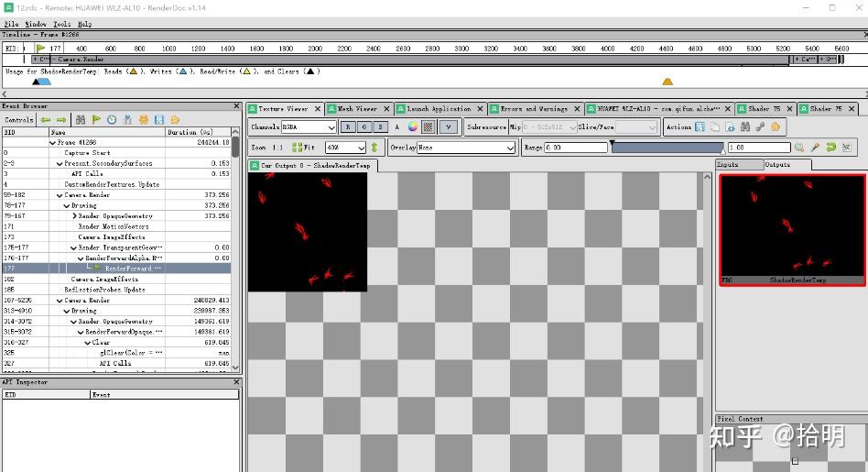Image resolution: width=868 pixels, height=472 pixels.
Task: Click the find binoculars icon in Event Browser
Action: [81, 120]
